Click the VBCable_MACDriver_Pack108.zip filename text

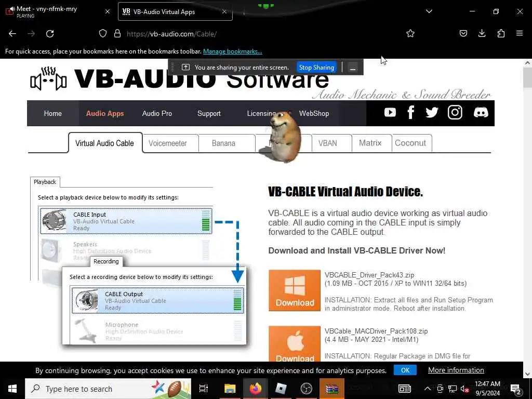[376, 331]
